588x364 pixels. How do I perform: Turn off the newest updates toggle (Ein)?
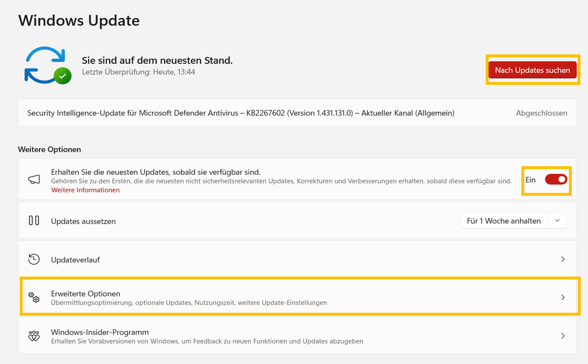pos(556,180)
